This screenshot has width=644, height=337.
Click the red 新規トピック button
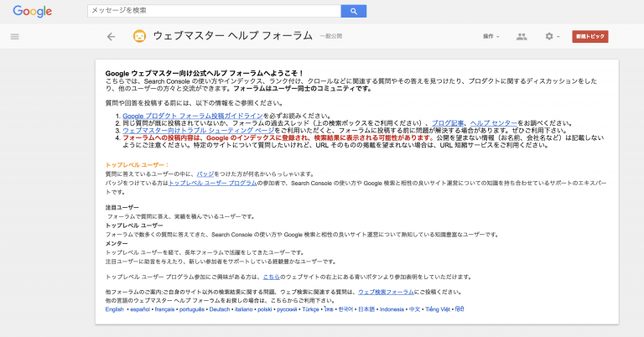tap(590, 37)
